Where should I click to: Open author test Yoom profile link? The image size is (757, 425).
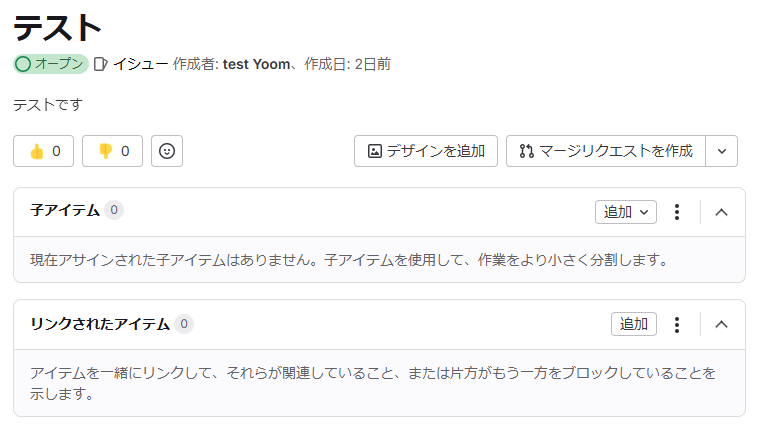pos(255,64)
